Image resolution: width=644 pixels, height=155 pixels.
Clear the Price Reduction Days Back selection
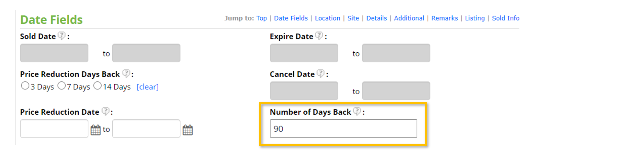[148, 87]
